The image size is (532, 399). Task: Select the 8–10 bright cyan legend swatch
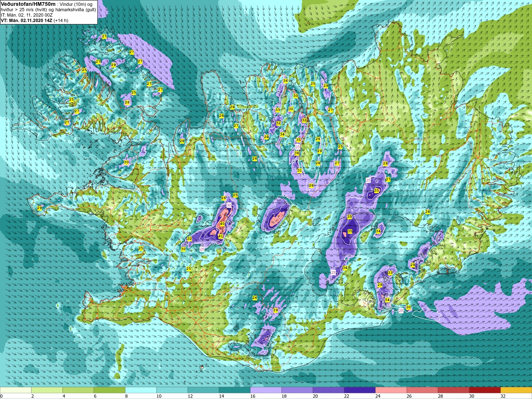point(141,390)
